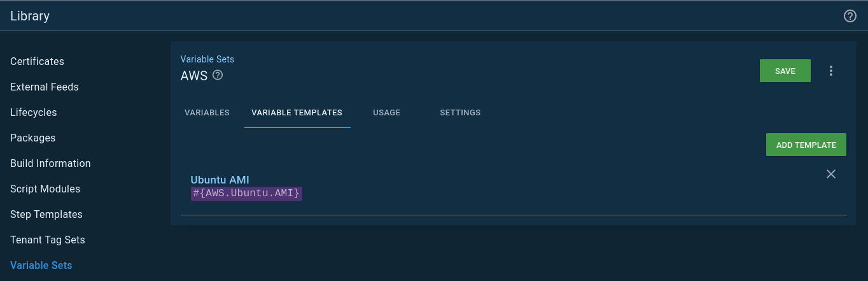Image resolution: width=868 pixels, height=281 pixels.
Task: Switch to the Variables tab
Action: tap(207, 113)
